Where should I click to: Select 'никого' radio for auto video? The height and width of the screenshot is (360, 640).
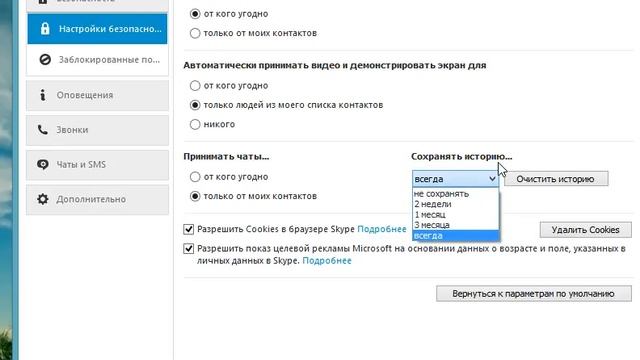point(195,124)
